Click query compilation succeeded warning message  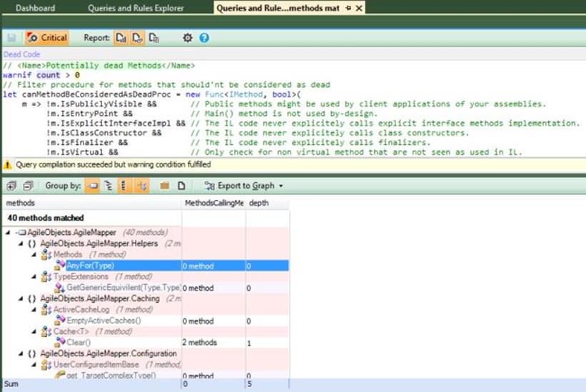click(113, 164)
